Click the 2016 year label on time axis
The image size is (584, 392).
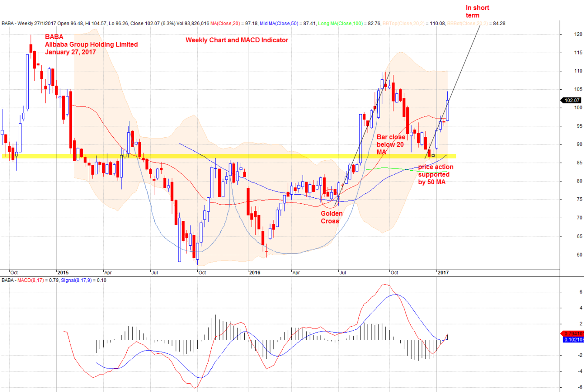pyautogui.click(x=254, y=273)
